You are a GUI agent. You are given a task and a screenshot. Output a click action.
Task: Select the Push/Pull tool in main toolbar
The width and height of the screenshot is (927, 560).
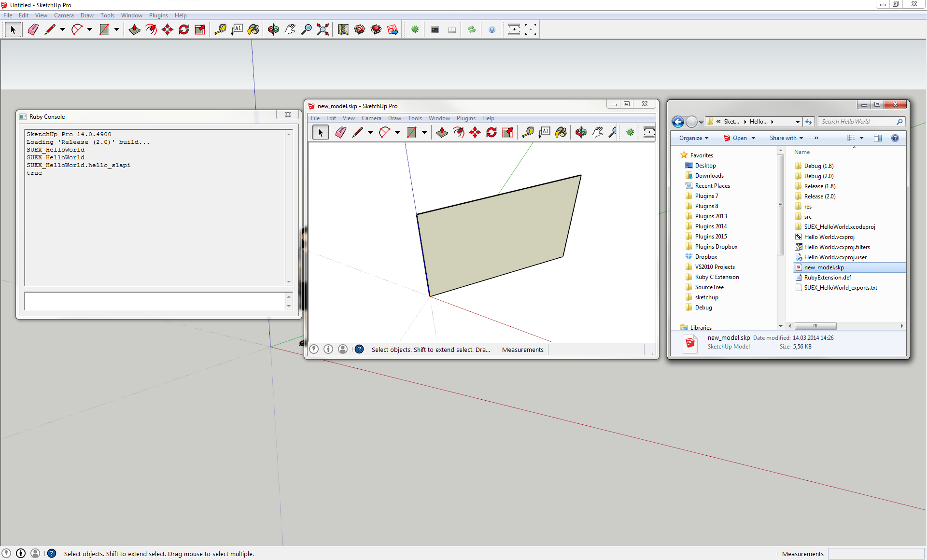tap(134, 30)
